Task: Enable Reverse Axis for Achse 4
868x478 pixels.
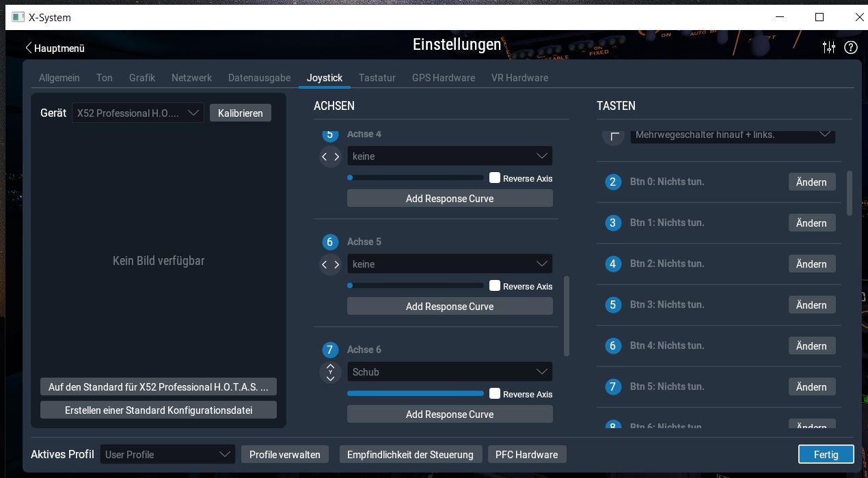Action: click(x=495, y=178)
